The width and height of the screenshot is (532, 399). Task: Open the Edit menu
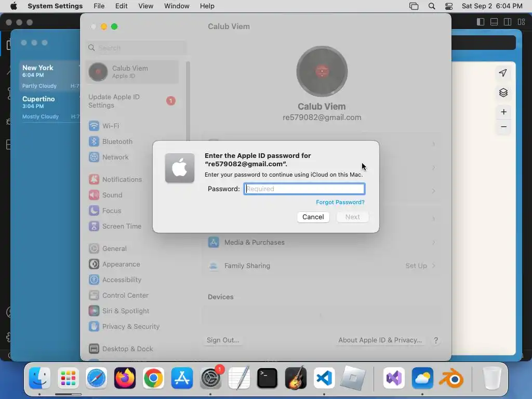pyautogui.click(x=121, y=6)
